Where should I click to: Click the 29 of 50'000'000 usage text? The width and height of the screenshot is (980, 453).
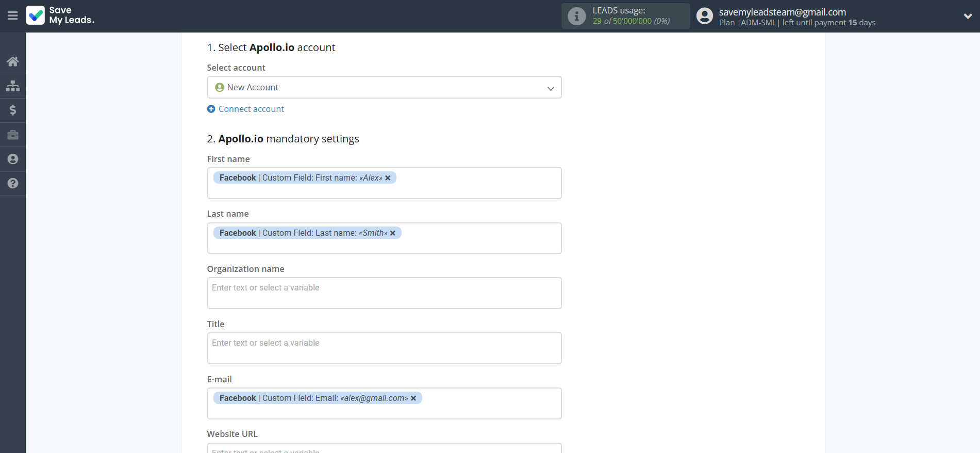pos(631,21)
